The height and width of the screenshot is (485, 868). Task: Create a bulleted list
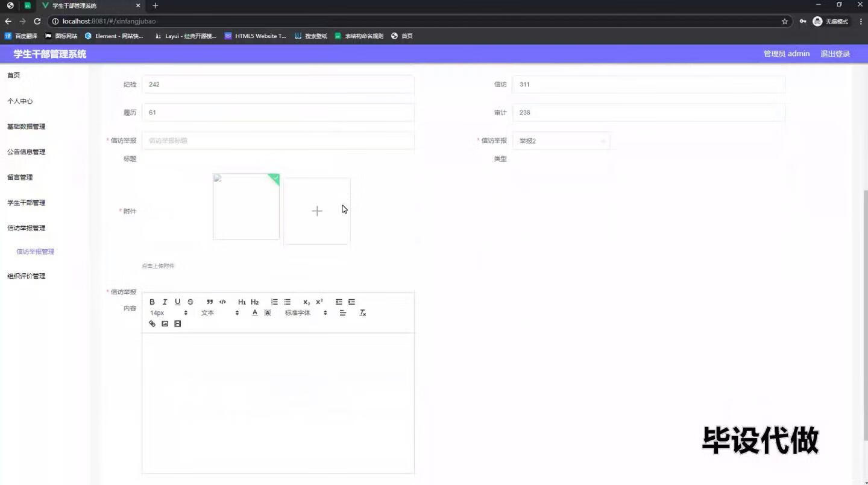(x=287, y=302)
